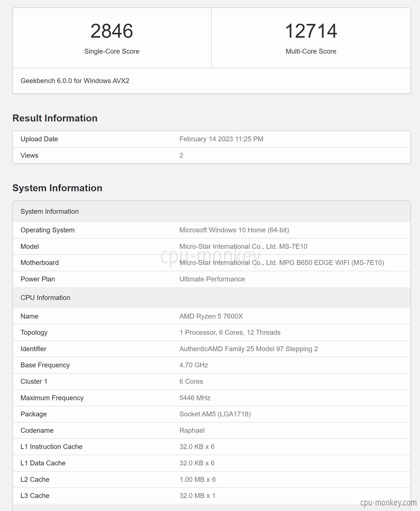Select L1 Data Cache value 32.0 KB x 6
This screenshot has width=420, height=511.
(197, 463)
